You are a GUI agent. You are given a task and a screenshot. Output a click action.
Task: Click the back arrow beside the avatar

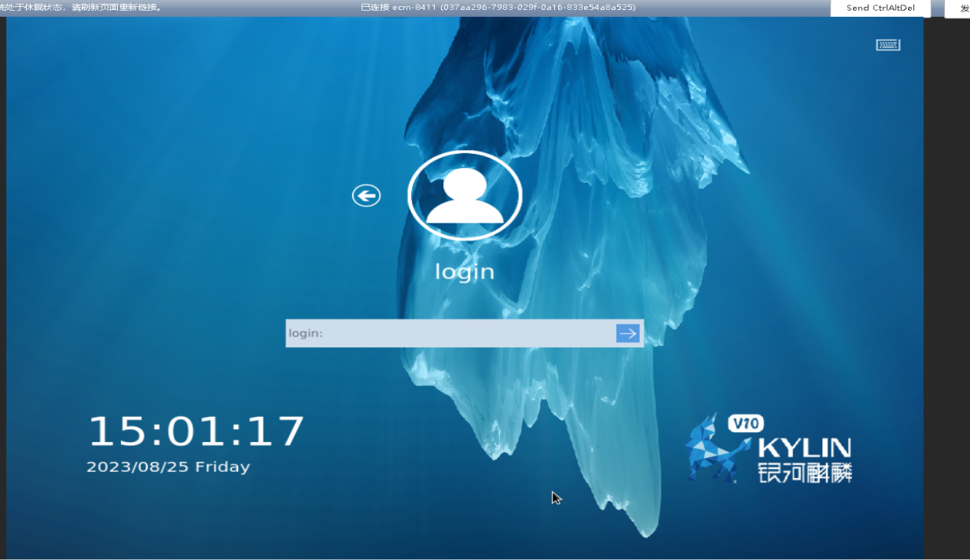pyautogui.click(x=366, y=196)
